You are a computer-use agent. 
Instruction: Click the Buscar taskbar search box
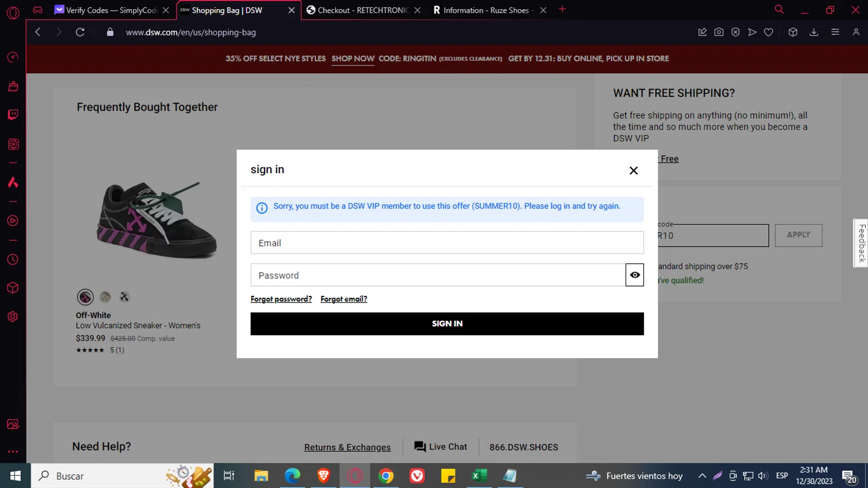pyautogui.click(x=122, y=476)
